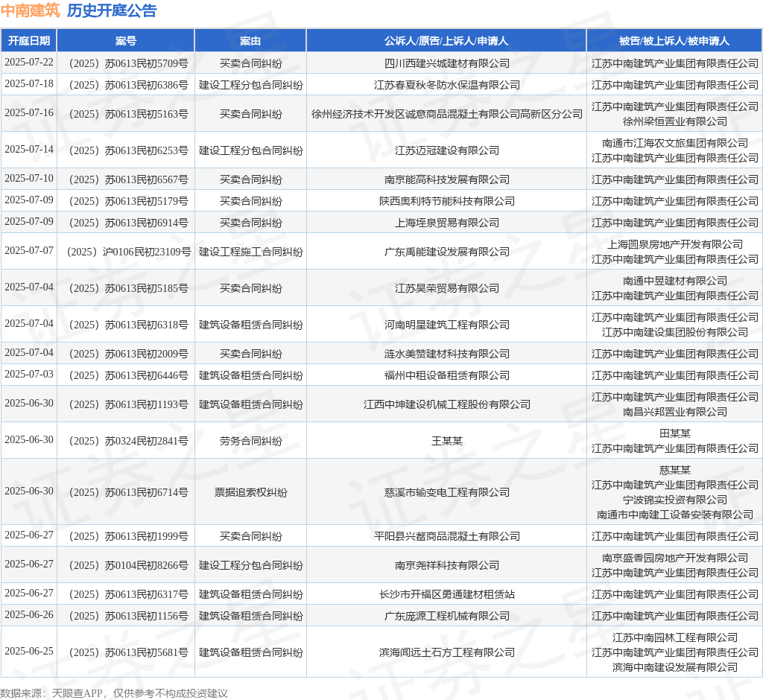
Task: Click the 案号 column header
Action: click(x=125, y=41)
